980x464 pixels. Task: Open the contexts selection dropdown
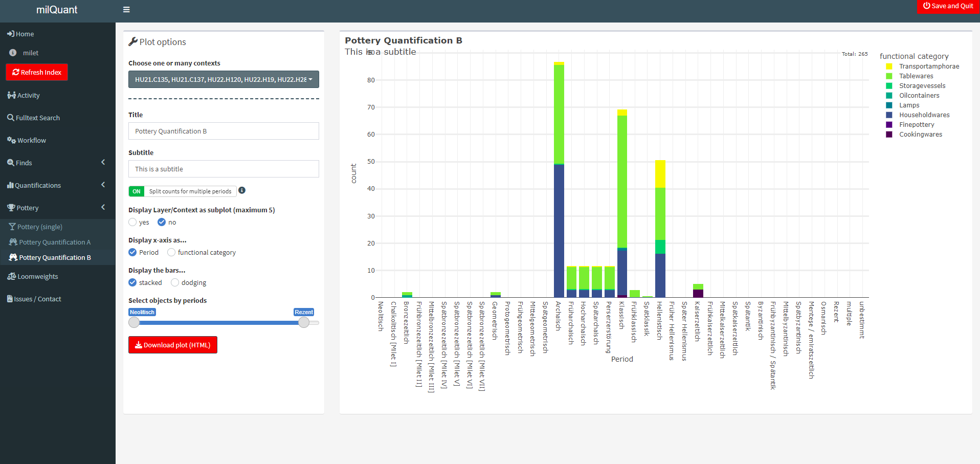click(224, 79)
